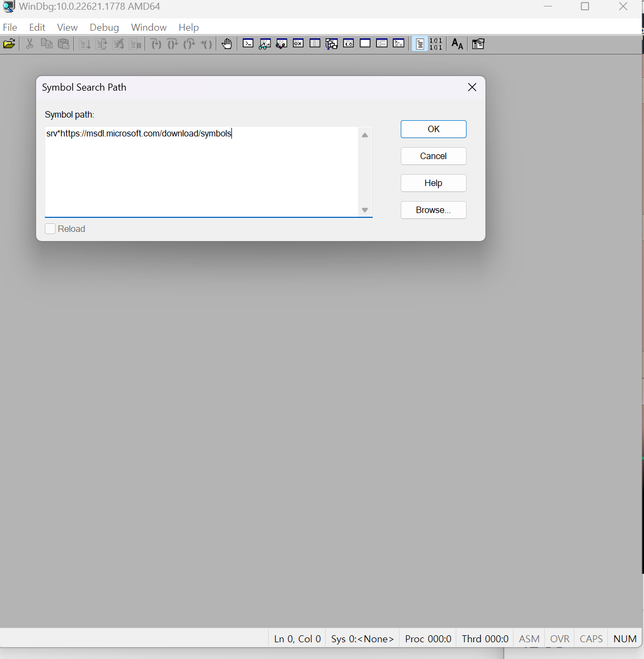
Task: Click the CAPS status bar indicator
Action: pos(591,639)
